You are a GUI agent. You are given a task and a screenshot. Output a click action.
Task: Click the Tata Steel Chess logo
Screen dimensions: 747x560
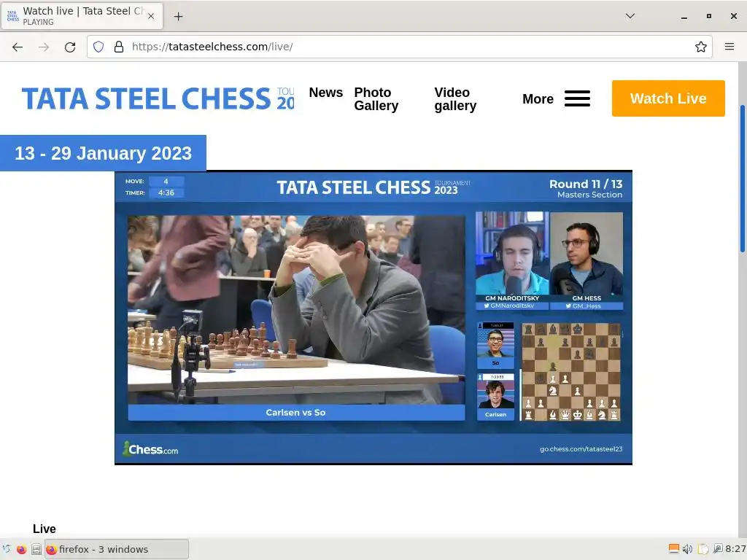pos(158,98)
